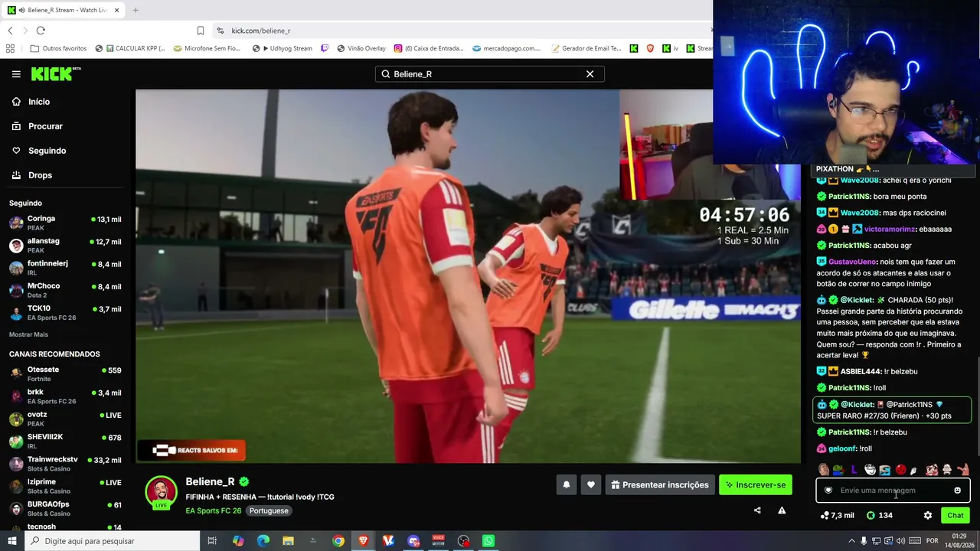Click the green Inscrever-se button
This screenshot has height=551, width=980.
(756, 484)
